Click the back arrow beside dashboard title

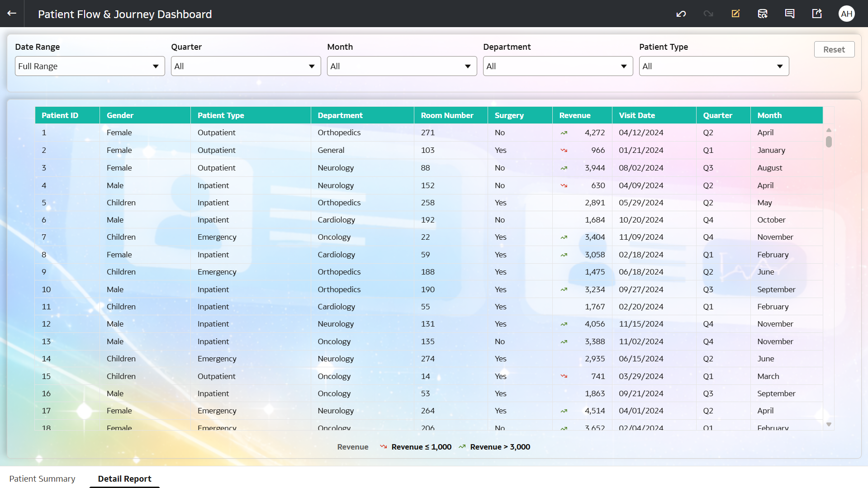pyautogui.click(x=11, y=14)
